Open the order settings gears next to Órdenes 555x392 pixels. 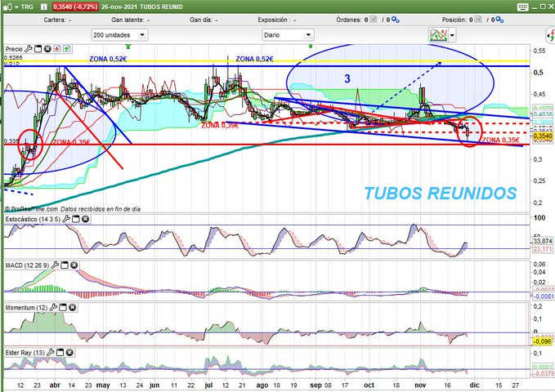[x=395, y=20]
